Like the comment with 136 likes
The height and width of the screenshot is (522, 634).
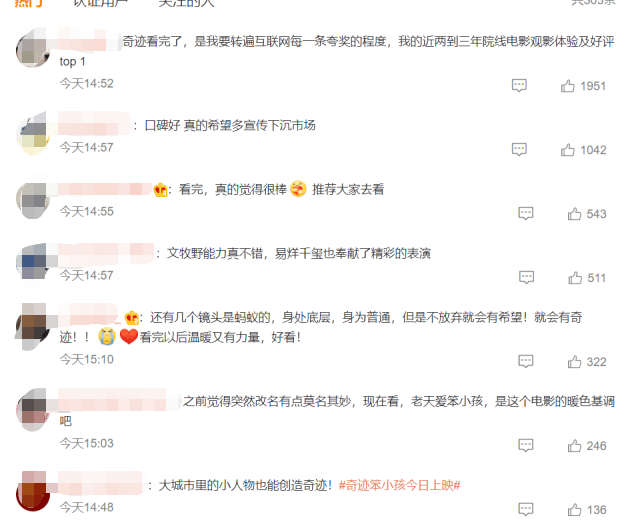(x=574, y=510)
